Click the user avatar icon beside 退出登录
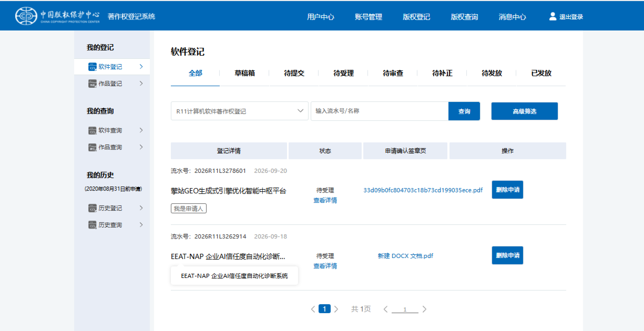The height and width of the screenshot is (331, 644). [552, 17]
